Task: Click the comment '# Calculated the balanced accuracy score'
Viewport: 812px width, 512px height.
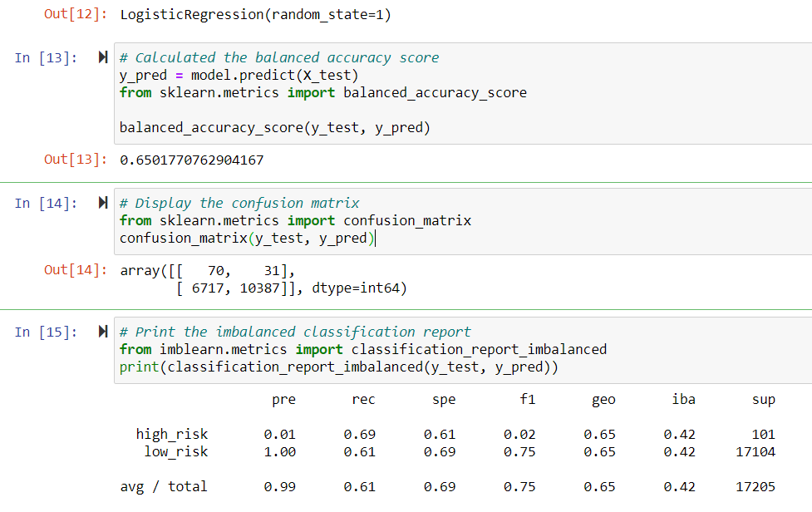Action: [279, 57]
